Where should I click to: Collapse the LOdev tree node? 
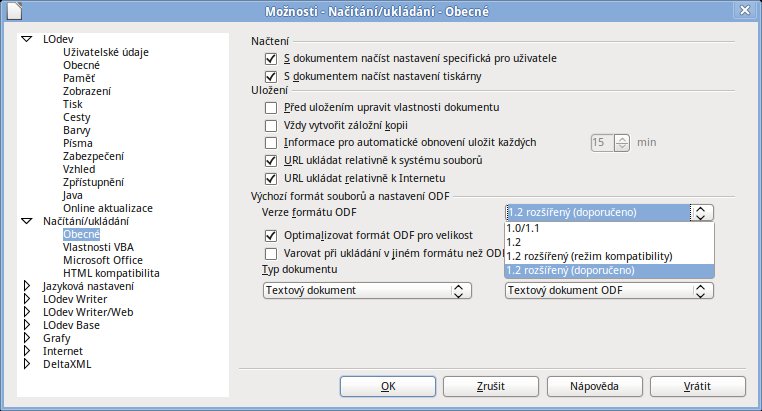pyautogui.click(x=26, y=39)
